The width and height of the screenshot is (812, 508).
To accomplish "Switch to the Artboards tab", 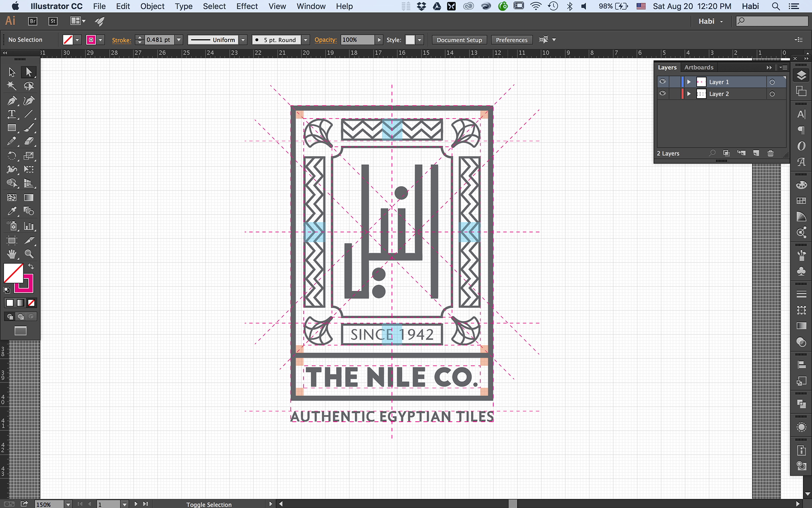I will (x=699, y=67).
